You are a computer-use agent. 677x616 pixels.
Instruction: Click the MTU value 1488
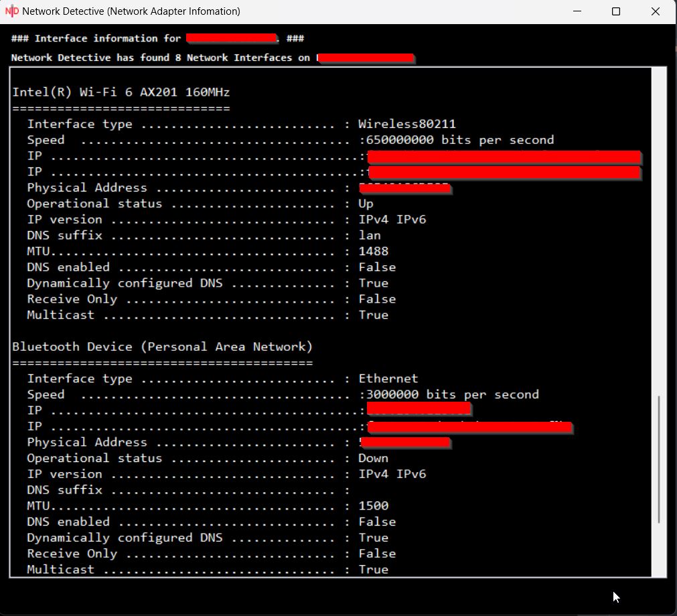(374, 251)
